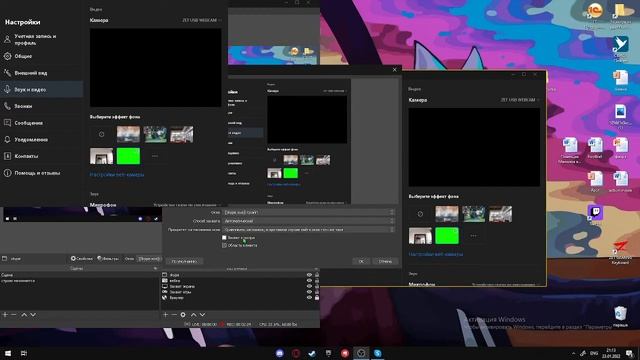Click Skype icon in the taskbar
The height and width of the screenshot is (360, 640).
click(x=378, y=353)
